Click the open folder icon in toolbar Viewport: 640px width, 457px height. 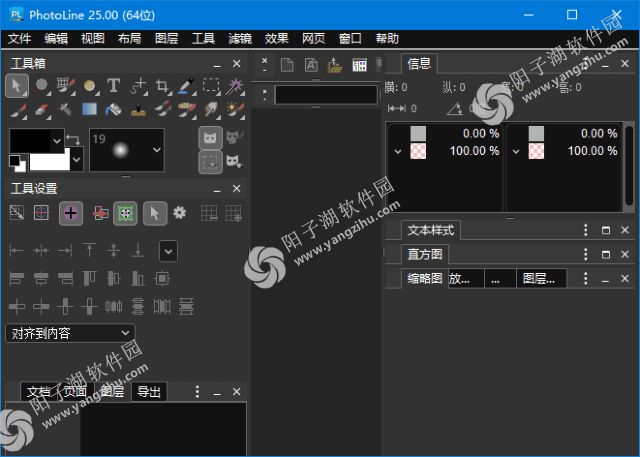pyautogui.click(x=335, y=65)
